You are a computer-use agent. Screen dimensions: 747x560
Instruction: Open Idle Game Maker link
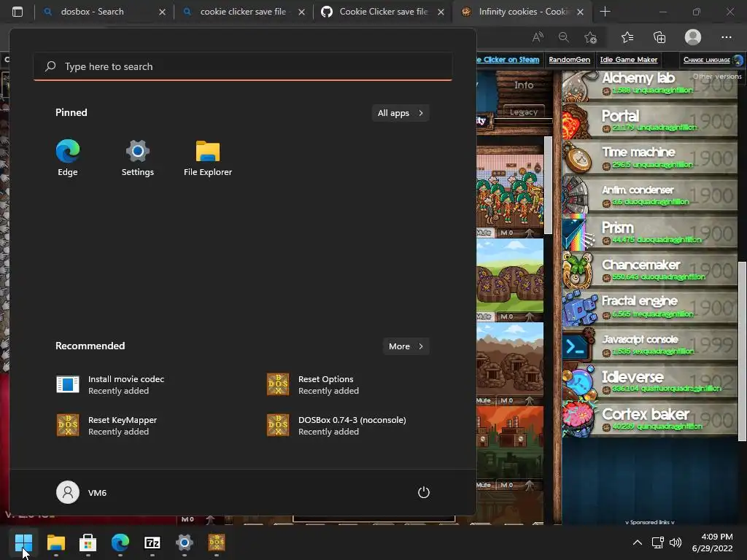click(x=628, y=60)
